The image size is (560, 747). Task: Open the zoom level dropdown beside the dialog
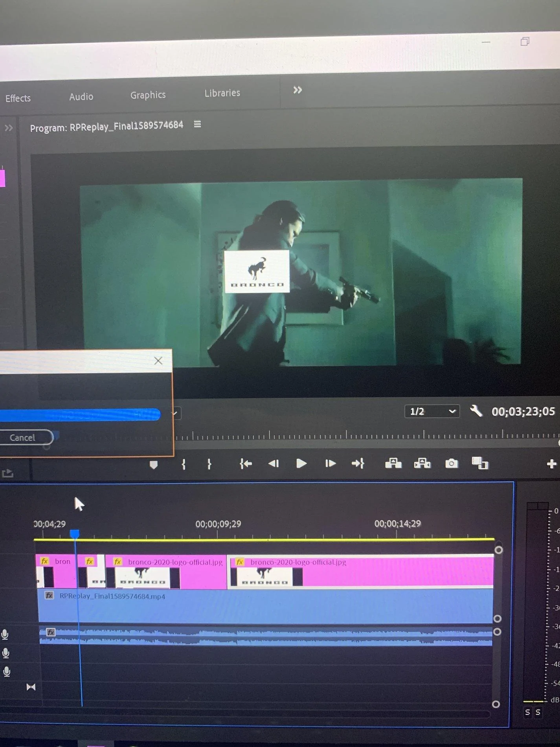(x=176, y=413)
